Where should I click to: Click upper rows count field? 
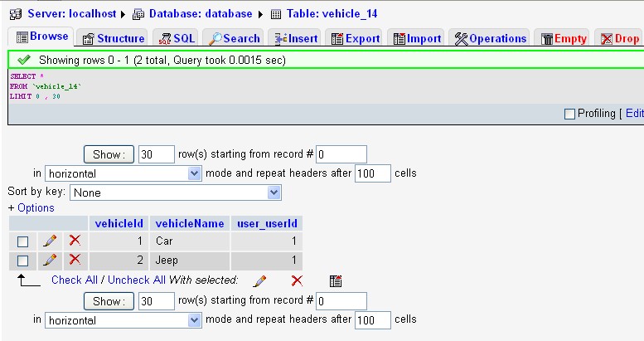(157, 154)
